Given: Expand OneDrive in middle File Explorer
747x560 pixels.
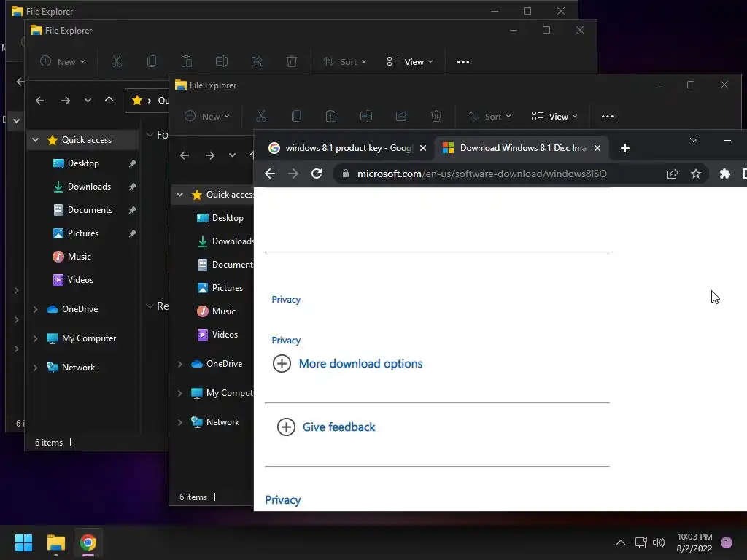Looking at the screenshot, I should pos(35,309).
